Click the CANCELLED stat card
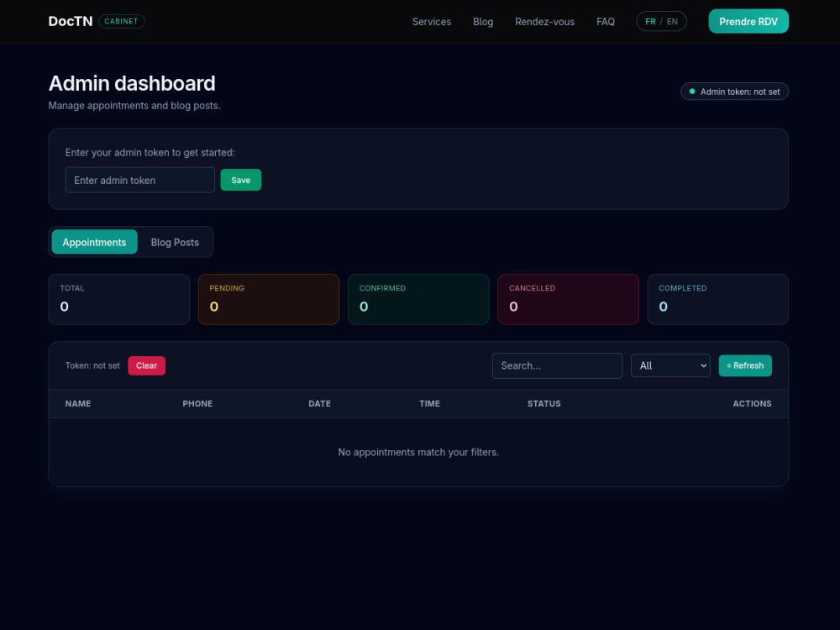The image size is (840, 630). tap(568, 300)
